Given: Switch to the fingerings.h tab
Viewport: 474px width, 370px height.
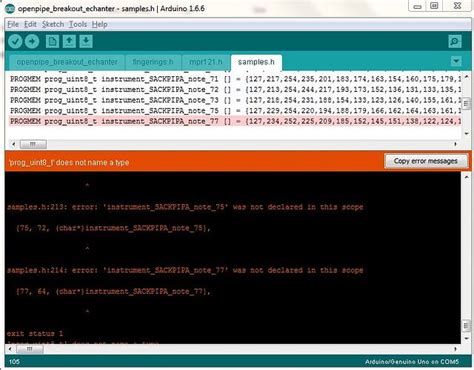Looking at the screenshot, I should click(x=153, y=62).
